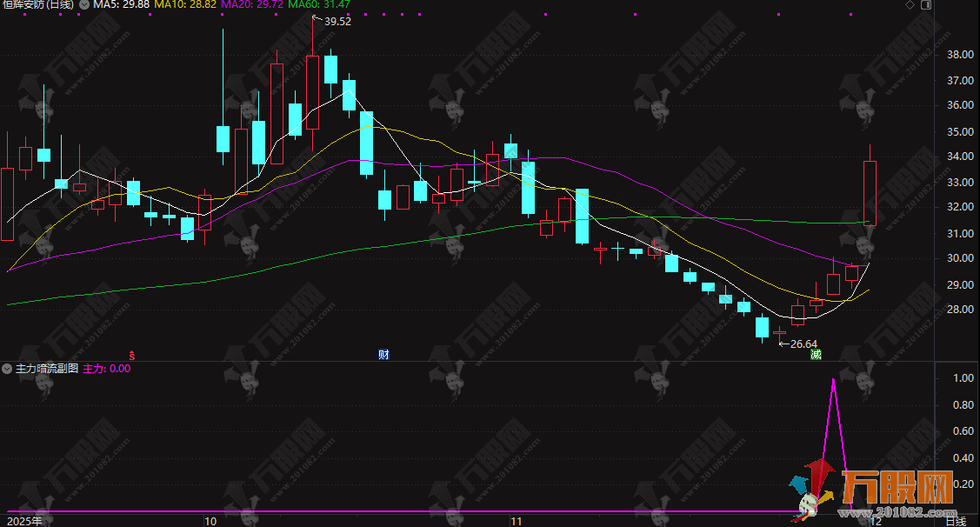The width and height of the screenshot is (980, 527).
Task: Open the 日线 period selector at bottom-right
Action: 955,521
